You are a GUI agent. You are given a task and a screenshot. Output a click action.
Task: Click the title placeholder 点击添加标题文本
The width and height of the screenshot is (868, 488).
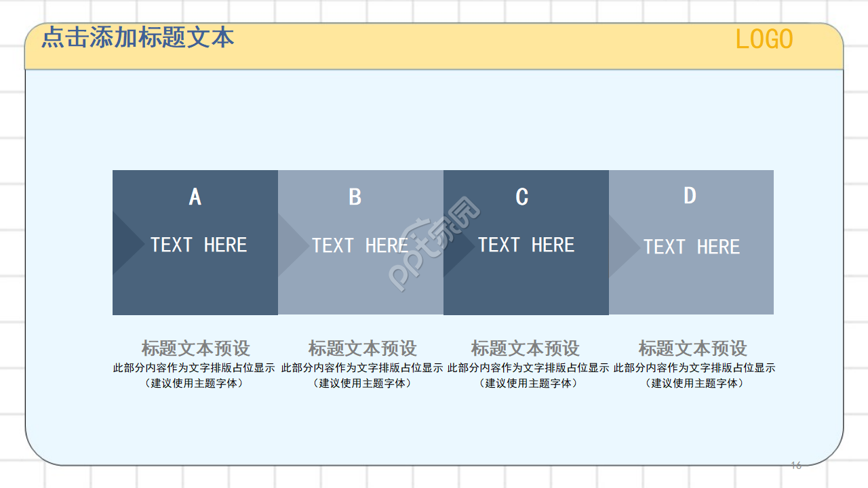pyautogui.click(x=138, y=37)
